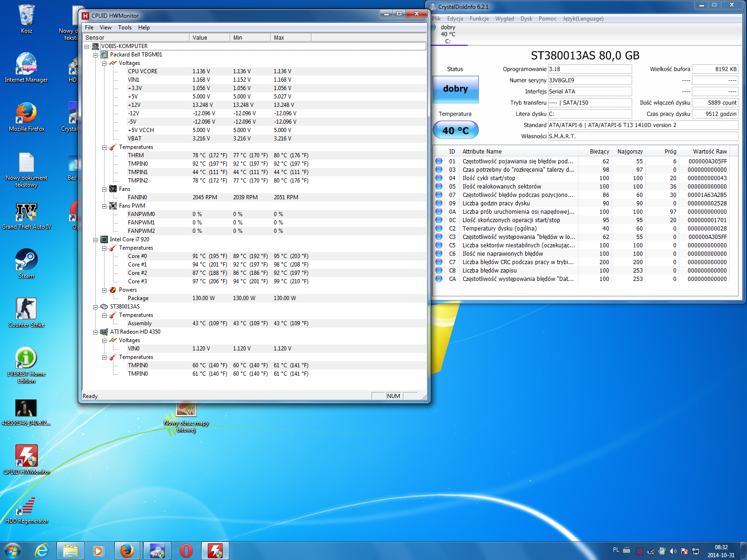Click the Packard Bell TBGM01 motherboard icon

105,55
